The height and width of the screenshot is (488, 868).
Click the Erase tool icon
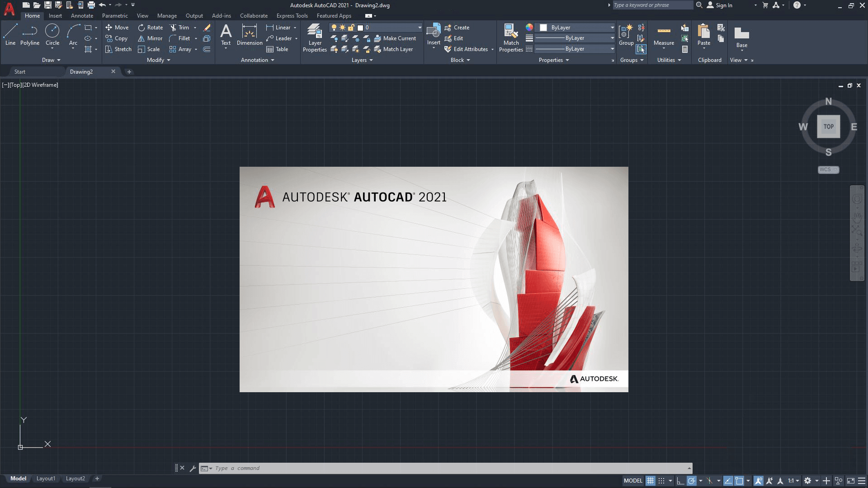[x=207, y=28]
